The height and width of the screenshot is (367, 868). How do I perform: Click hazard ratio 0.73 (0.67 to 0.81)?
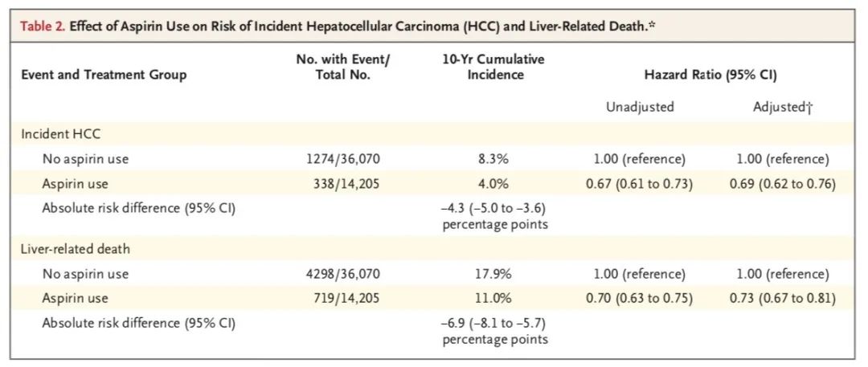click(783, 299)
